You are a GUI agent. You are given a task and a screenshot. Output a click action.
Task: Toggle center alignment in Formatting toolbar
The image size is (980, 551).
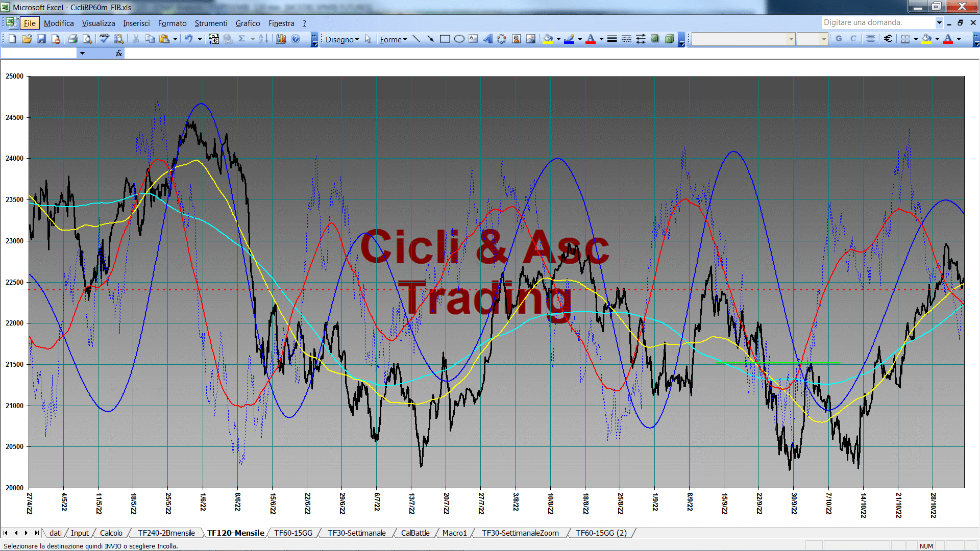point(871,39)
